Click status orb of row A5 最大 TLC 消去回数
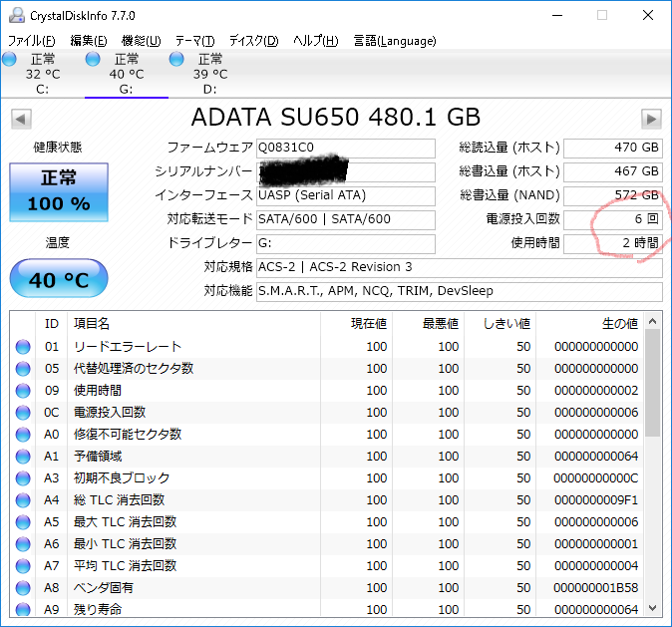 coord(23,521)
